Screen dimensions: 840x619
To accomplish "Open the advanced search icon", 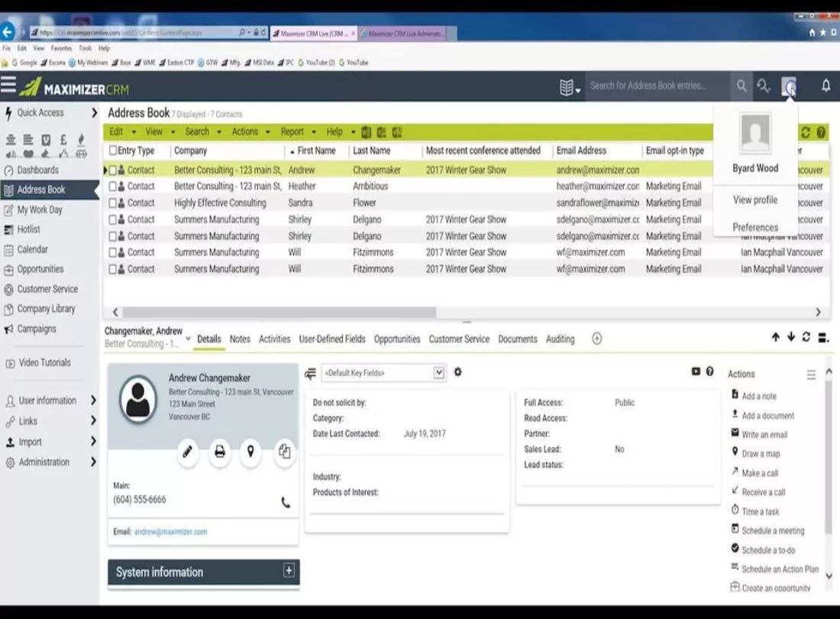I will coord(764,86).
